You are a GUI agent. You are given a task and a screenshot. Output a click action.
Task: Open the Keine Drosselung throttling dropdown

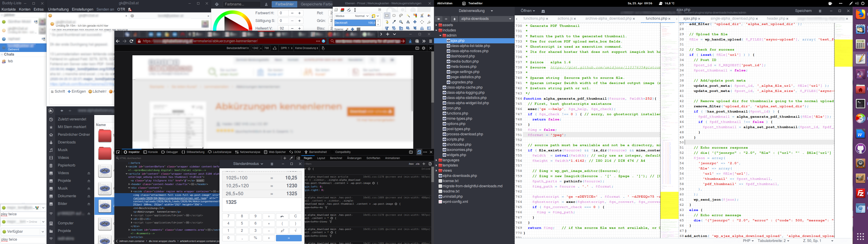pyautogui.click(x=306, y=48)
